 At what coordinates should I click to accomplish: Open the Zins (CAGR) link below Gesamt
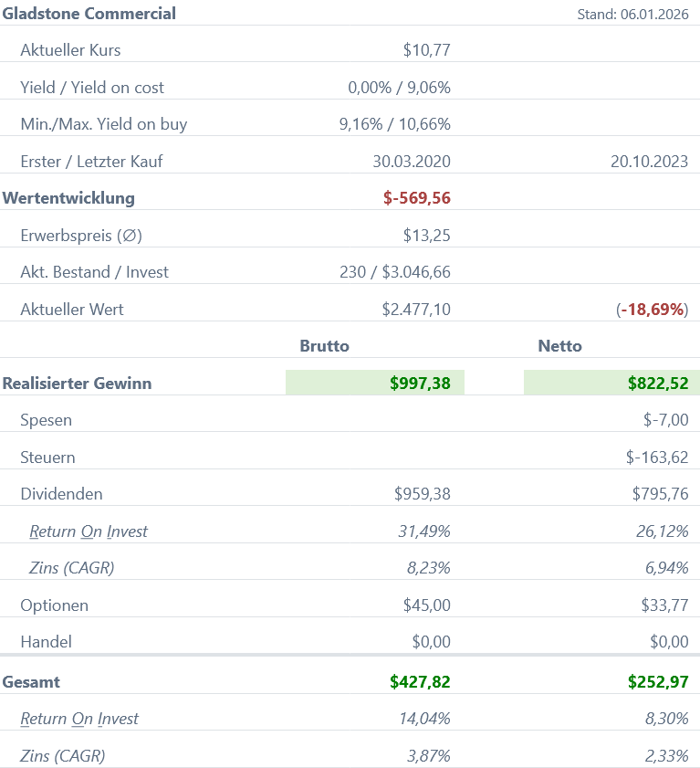62,756
